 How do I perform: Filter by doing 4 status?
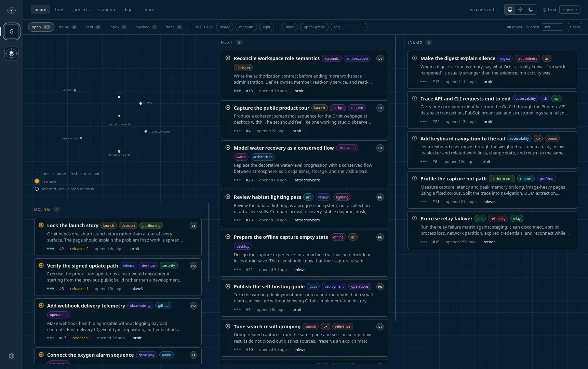(x=68, y=27)
